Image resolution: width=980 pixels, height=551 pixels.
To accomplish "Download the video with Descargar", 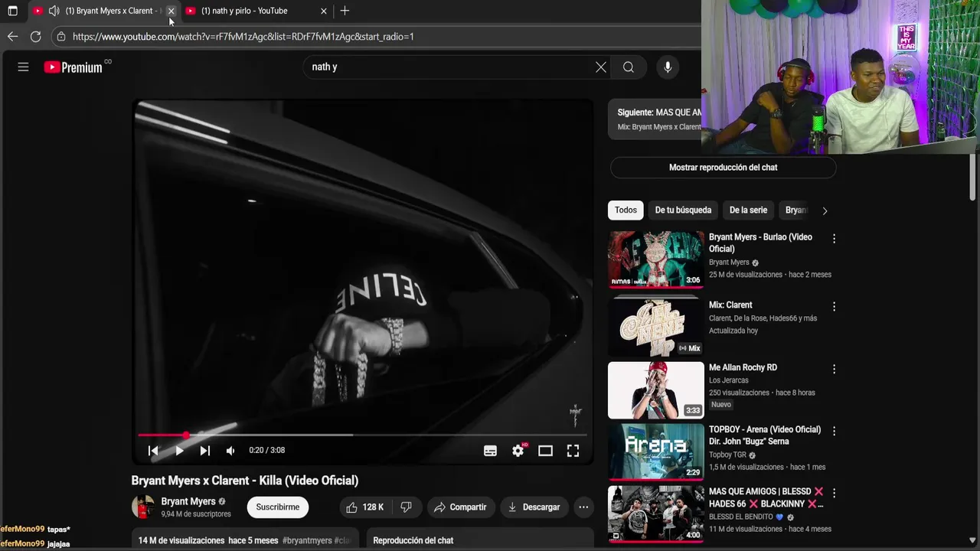I will tap(534, 507).
